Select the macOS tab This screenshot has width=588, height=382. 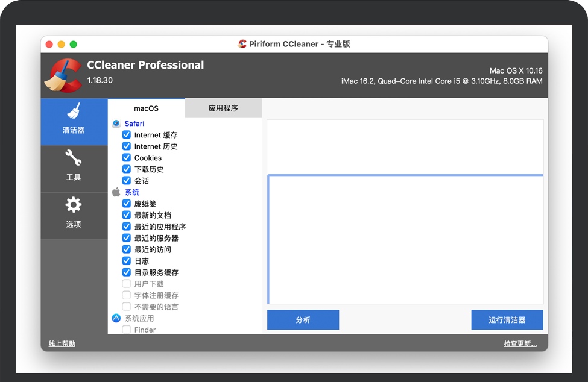(146, 108)
